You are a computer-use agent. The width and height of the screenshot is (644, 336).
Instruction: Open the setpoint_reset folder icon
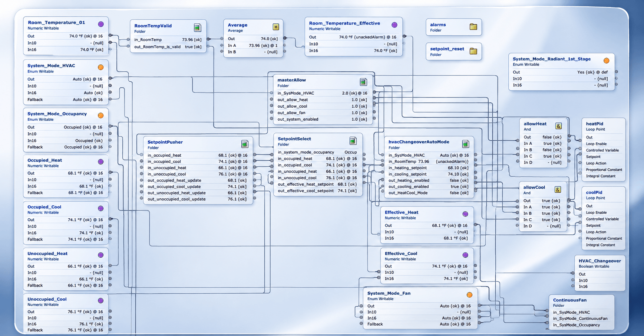(x=473, y=51)
